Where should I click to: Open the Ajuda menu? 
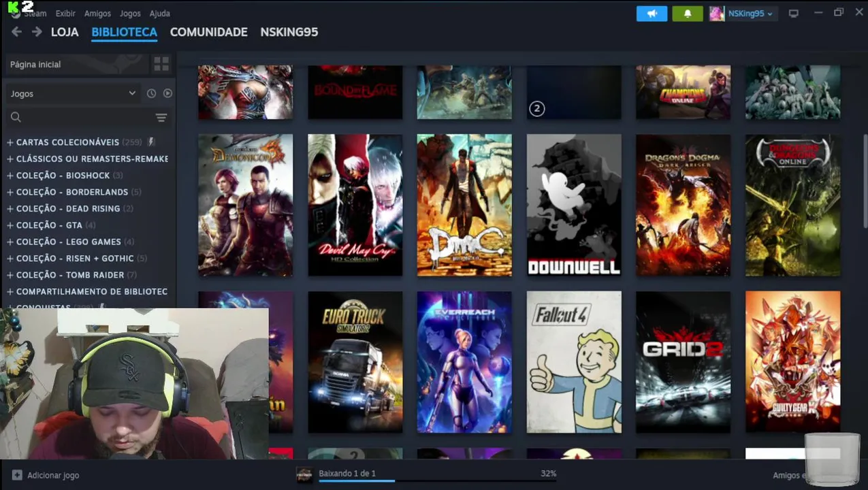click(159, 14)
